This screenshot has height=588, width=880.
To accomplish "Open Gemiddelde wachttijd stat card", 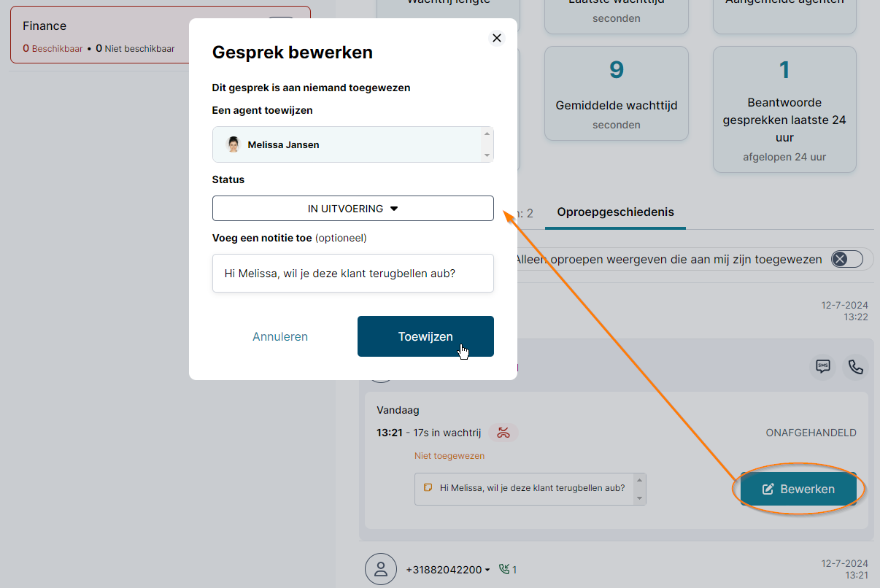I will pos(617,93).
